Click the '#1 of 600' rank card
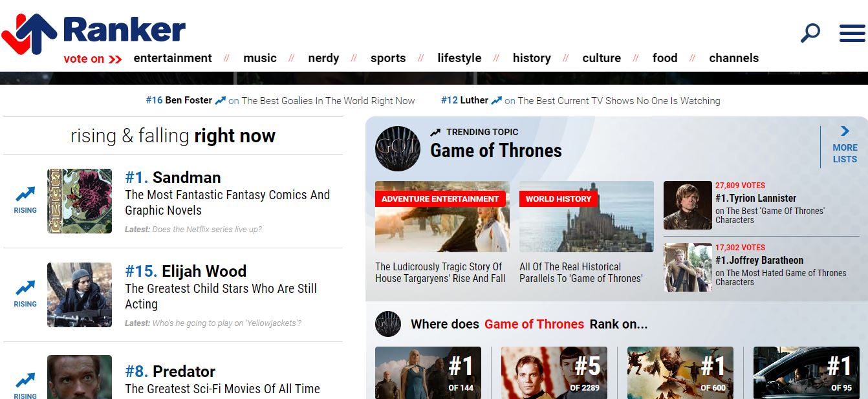868x399 pixels. [x=680, y=372]
